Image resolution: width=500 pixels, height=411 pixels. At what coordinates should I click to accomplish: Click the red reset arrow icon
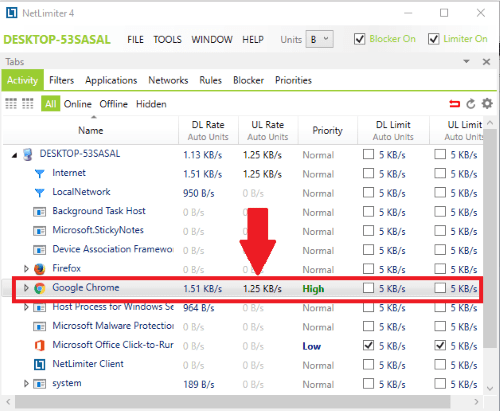point(454,104)
